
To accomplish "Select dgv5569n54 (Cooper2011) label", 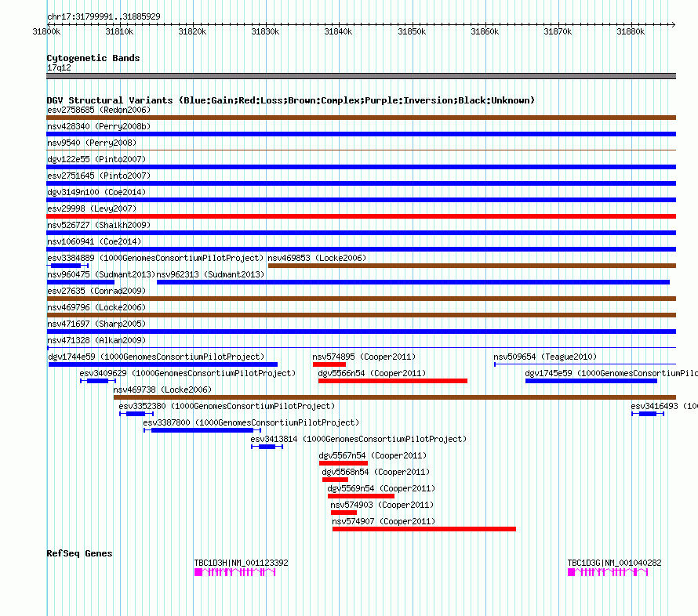I will click(x=381, y=488).
